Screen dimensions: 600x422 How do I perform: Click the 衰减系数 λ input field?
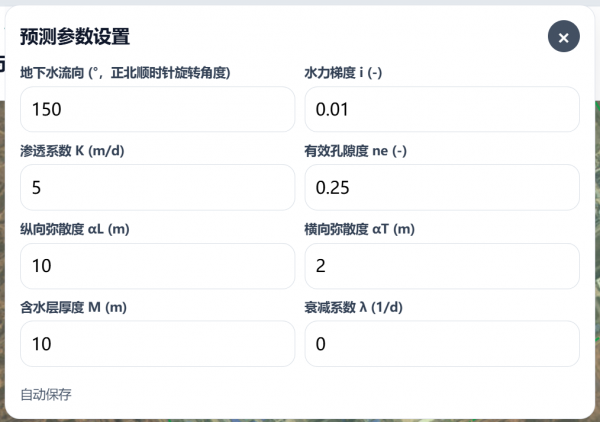click(x=442, y=343)
